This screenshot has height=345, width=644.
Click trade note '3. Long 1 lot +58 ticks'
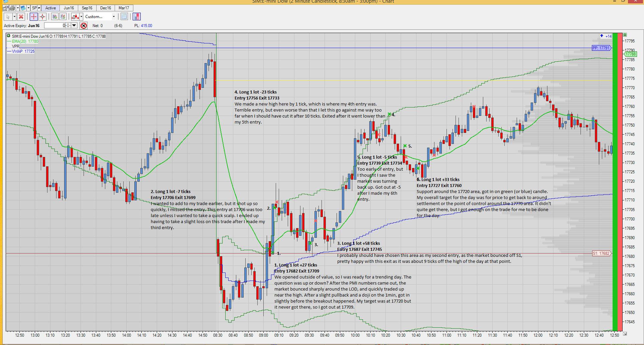click(x=359, y=243)
